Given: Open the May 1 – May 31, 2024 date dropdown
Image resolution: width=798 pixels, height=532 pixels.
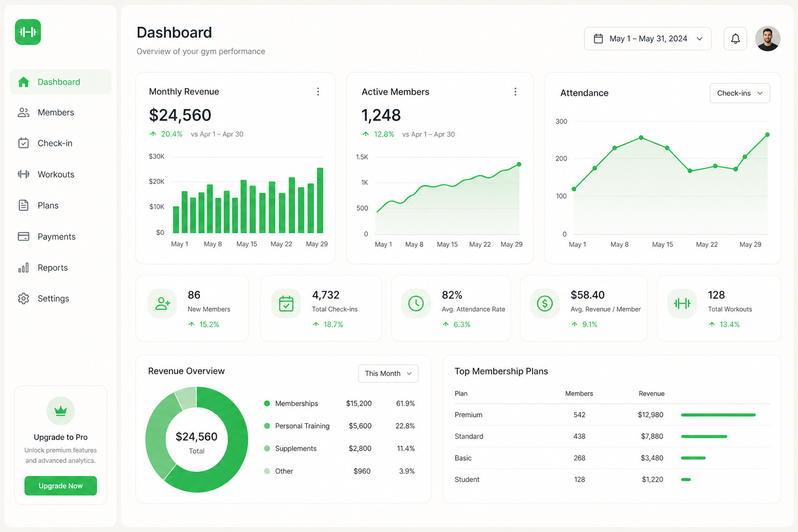Looking at the screenshot, I should click(648, 38).
